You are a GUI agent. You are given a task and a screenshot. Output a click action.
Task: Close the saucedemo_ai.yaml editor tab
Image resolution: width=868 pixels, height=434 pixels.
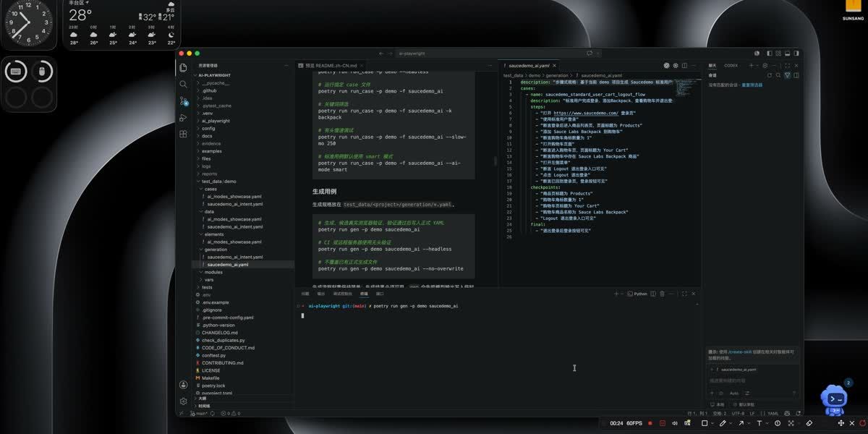554,66
